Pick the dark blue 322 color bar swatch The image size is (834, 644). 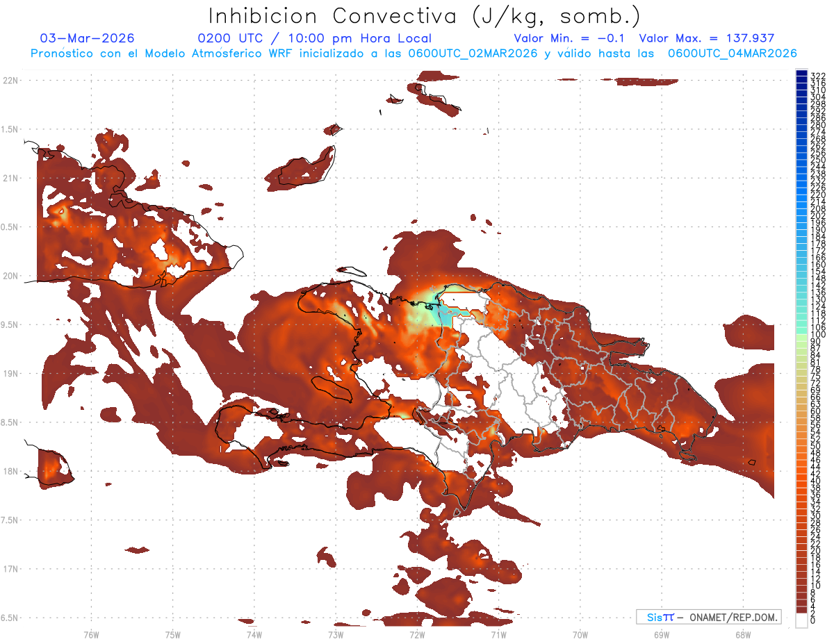click(x=801, y=73)
